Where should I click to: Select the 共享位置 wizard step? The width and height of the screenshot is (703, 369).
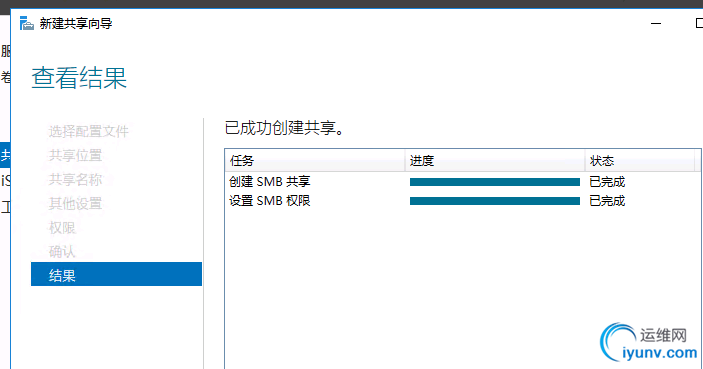point(75,155)
